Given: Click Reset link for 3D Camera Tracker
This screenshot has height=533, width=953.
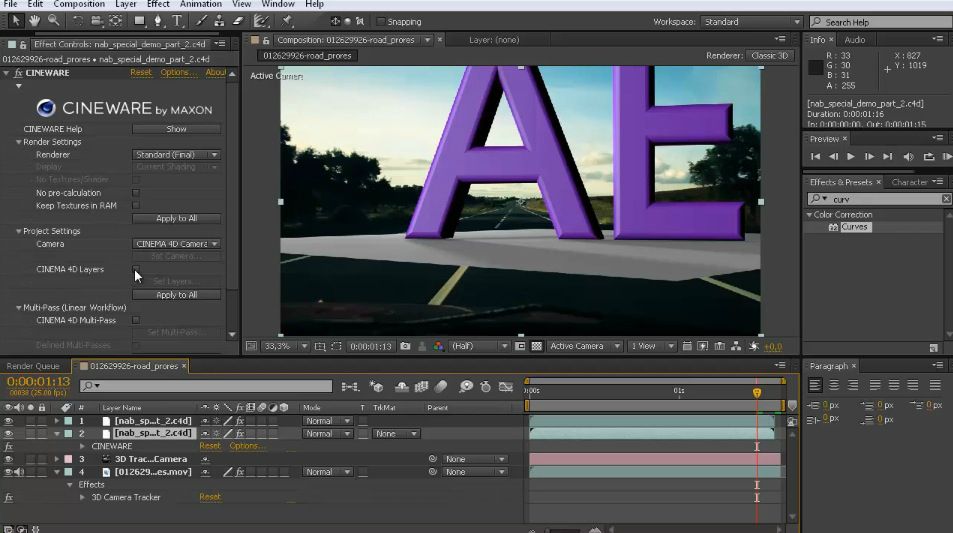Looking at the screenshot, I should [210, 497].
